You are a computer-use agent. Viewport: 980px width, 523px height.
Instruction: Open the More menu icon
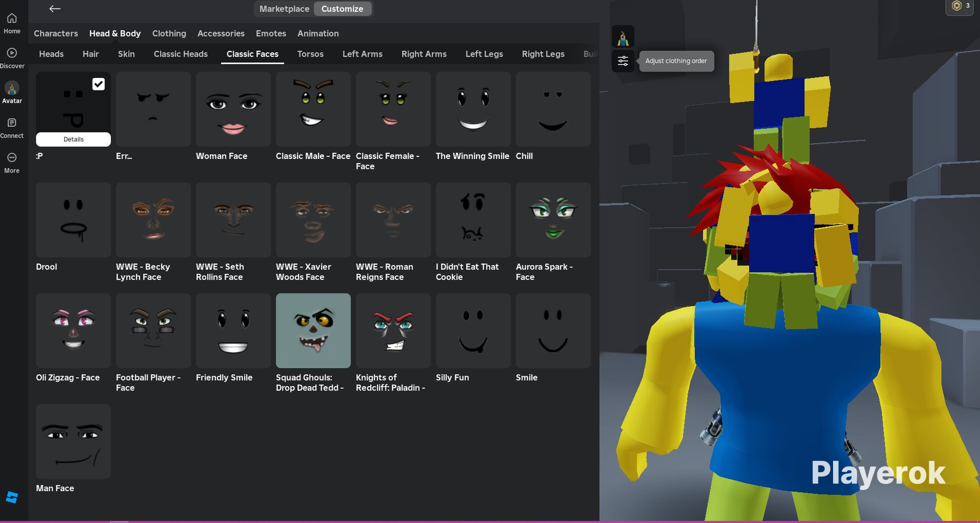(x=12, y=157)
